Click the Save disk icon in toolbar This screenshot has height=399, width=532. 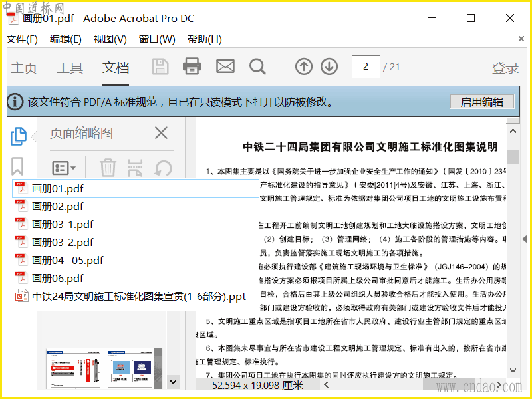[x=160, y=66]
